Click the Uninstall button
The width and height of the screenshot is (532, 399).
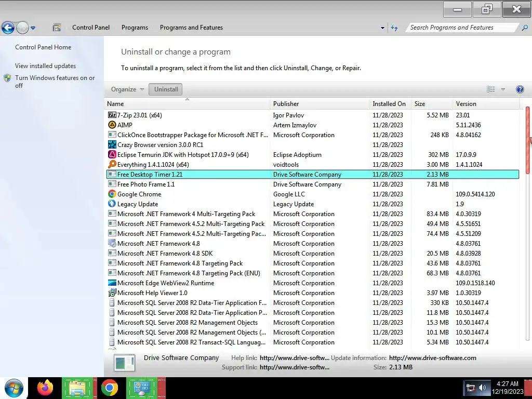(166, 89)
